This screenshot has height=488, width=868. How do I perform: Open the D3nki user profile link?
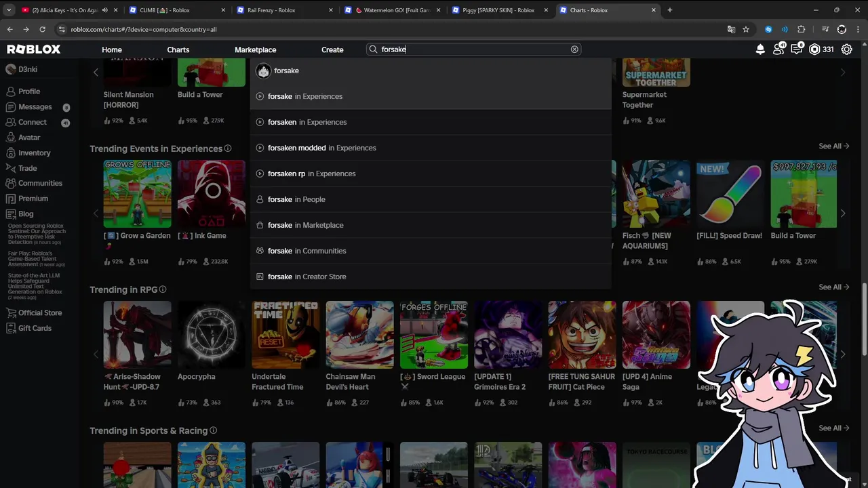coord(22,69)
